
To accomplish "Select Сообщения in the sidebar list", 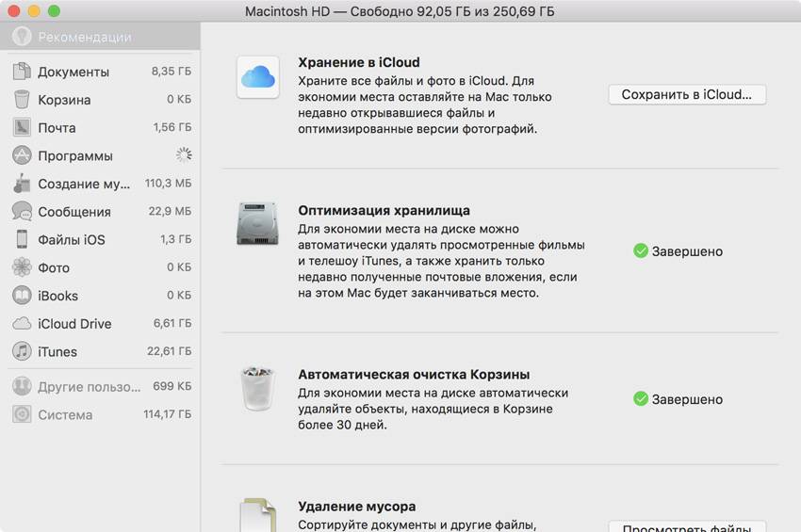I will click(x=74, y=212).
